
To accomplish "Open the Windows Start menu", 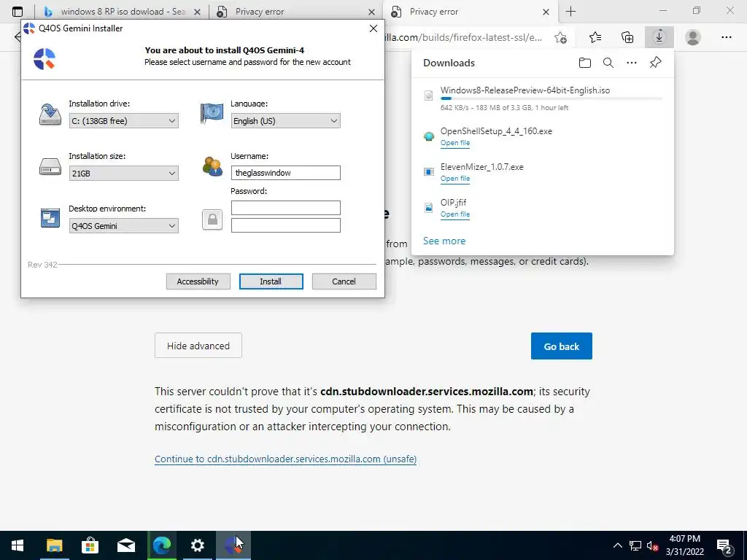I will tap(18, 545).
